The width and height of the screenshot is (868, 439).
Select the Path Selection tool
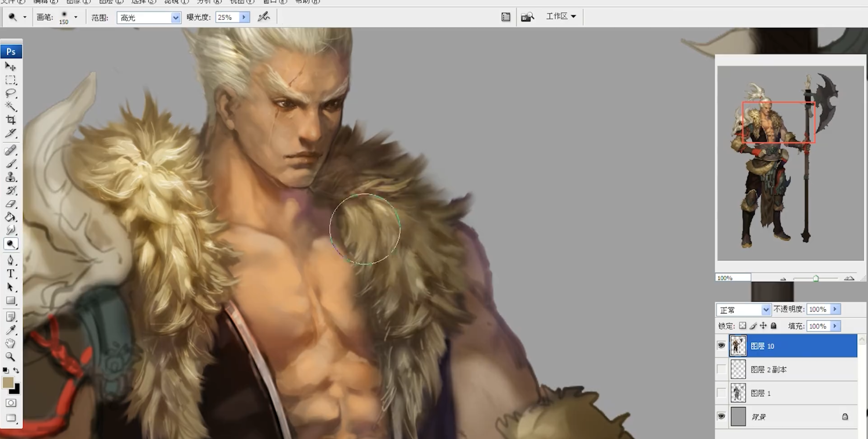pyautogui.click(x=10, y=287)
